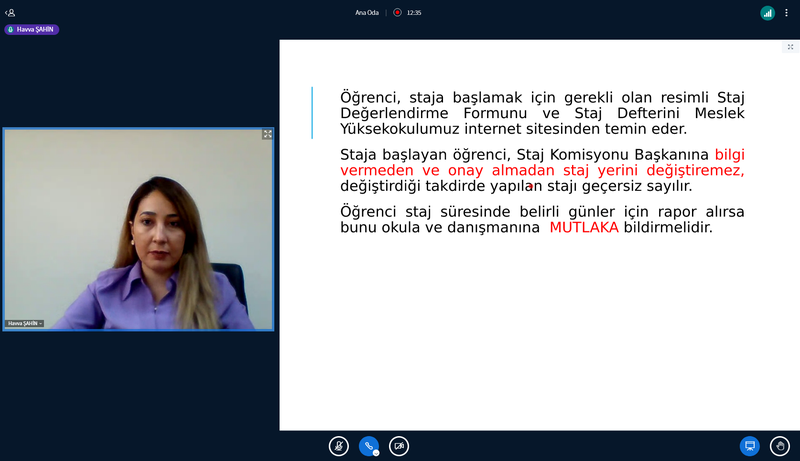Image resolution: width=800 pixels, height=461 pixels.
Task: Click the blue vertical bar beside the first paragraph
Action: 312,112
